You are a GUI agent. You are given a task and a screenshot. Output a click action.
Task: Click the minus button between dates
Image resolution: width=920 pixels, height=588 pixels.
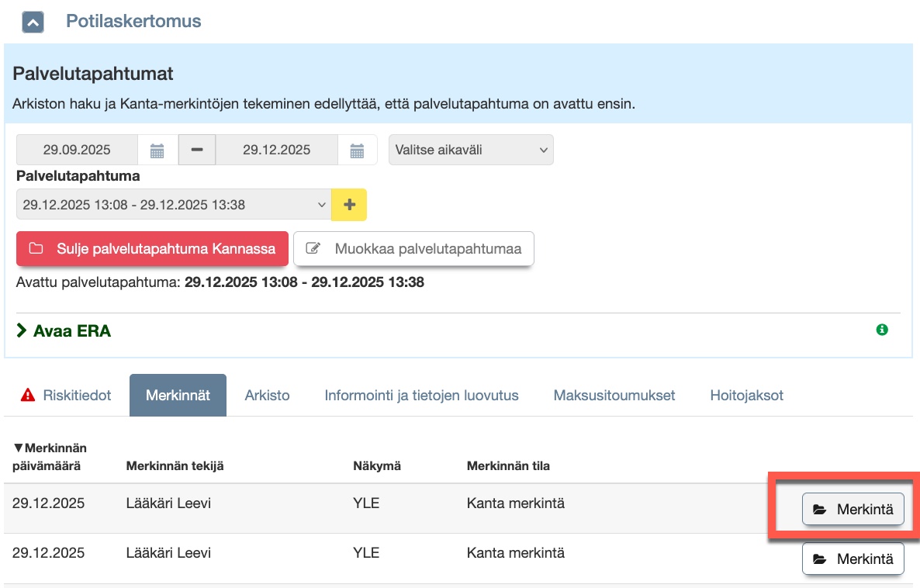click(197, 150)
